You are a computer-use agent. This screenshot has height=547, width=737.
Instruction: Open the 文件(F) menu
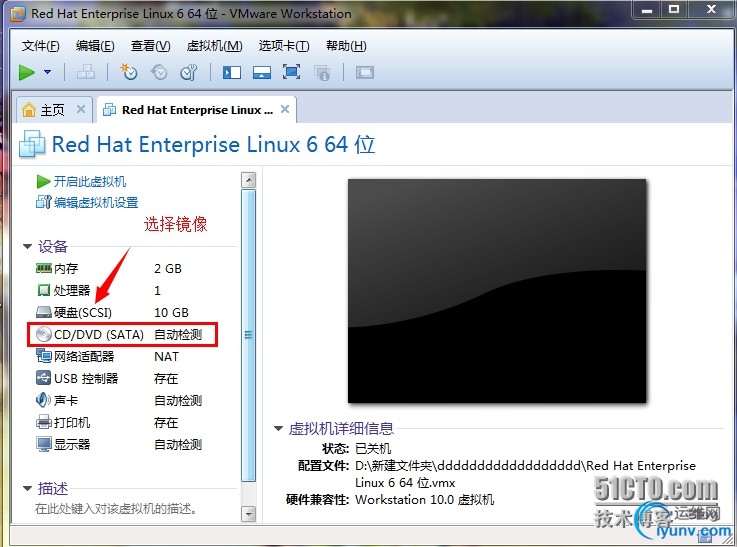coord(40,46)
